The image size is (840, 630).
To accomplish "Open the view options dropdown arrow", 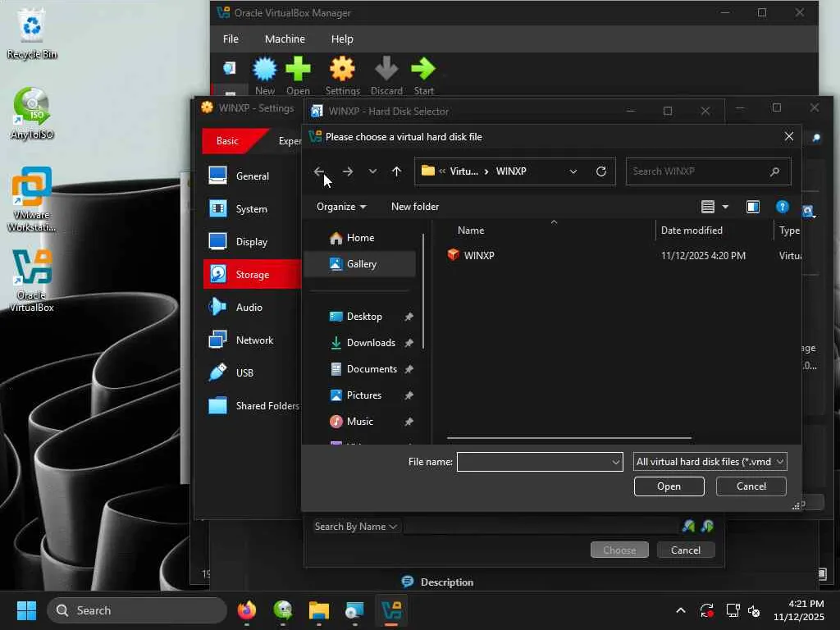I will [x=725, y=207].
